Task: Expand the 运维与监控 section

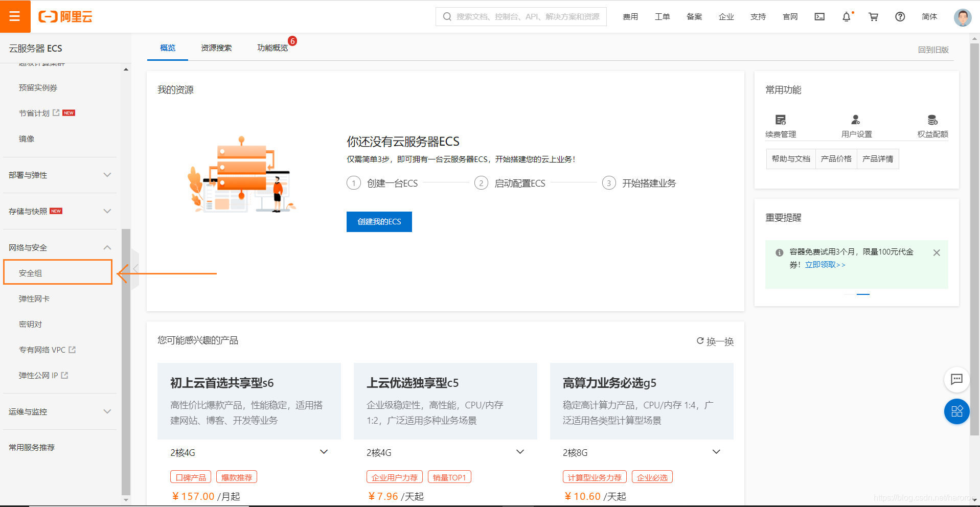Action: point(60,411)
